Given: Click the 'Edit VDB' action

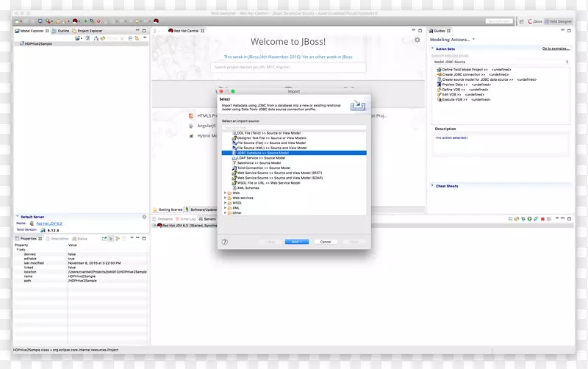Looking at the screenshot, I should click(x=461, y=95).
